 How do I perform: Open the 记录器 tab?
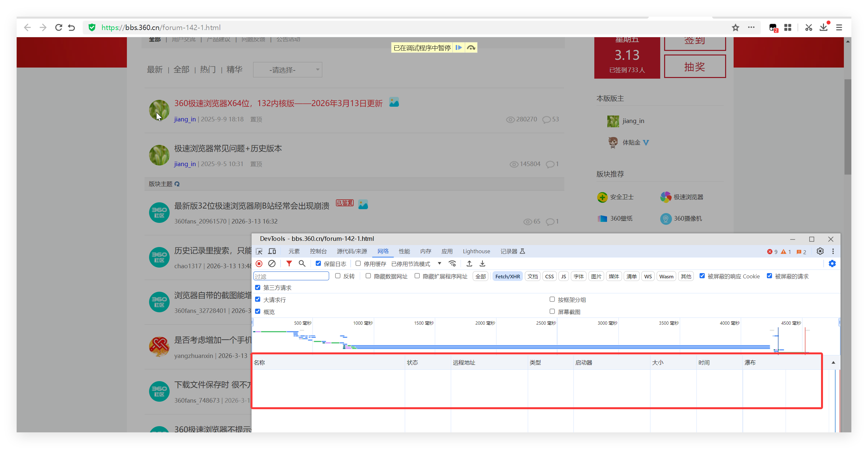click(512, 251)
